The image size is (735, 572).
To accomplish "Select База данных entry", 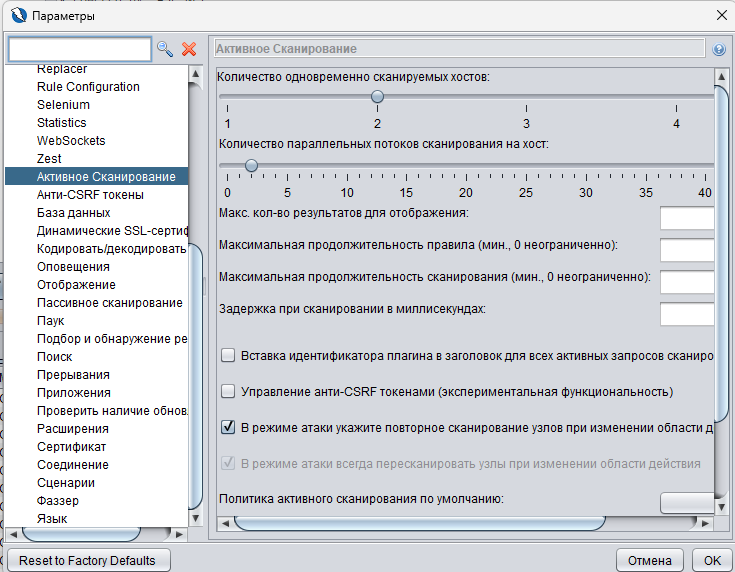I will point(73,213).
